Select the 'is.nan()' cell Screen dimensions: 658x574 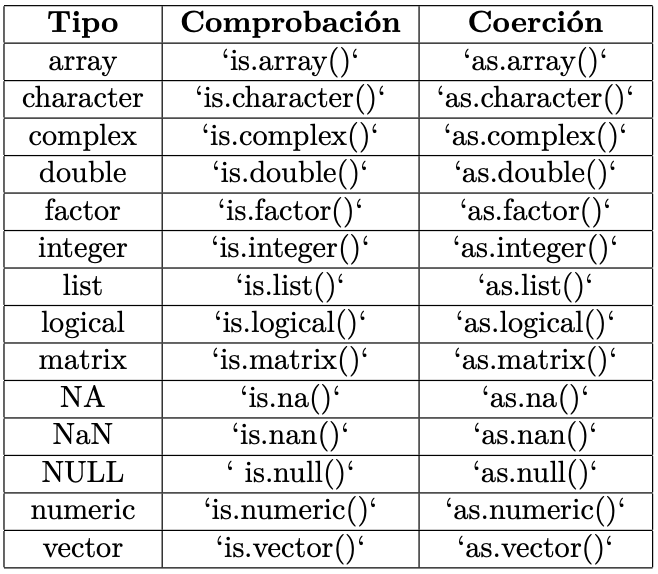290,435
